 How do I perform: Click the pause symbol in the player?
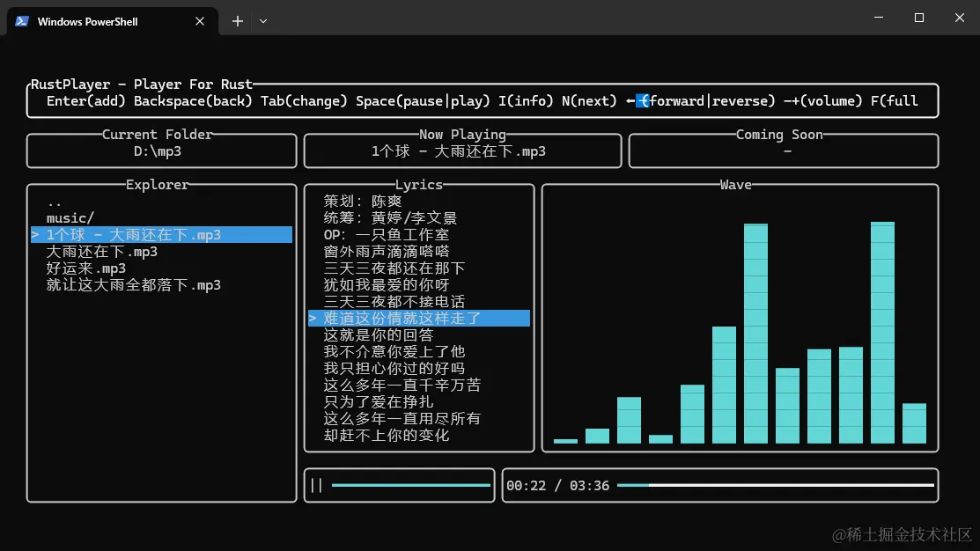pos(316,485)
